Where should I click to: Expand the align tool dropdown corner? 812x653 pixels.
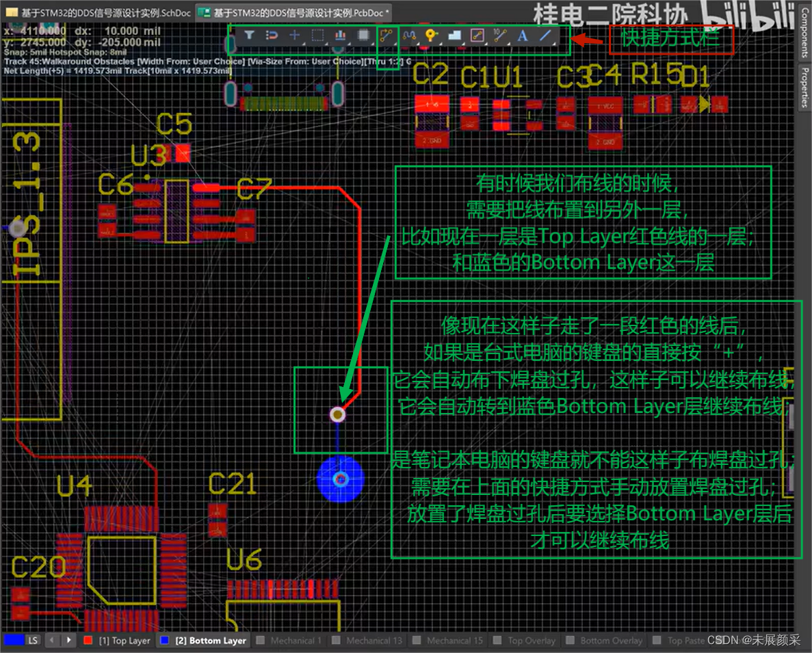(349, 44)
